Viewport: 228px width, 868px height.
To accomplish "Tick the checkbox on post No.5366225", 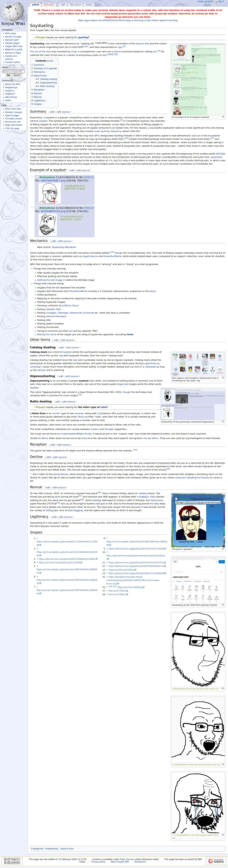I will click(37, 208).
